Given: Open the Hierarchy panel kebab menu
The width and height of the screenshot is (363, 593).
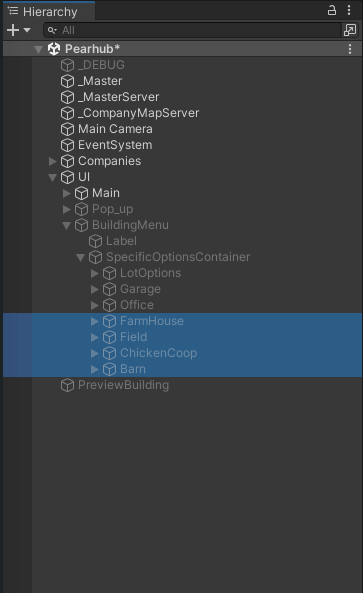Looking at the screenshot, I should pyautogui.click(x=349, y=10).
